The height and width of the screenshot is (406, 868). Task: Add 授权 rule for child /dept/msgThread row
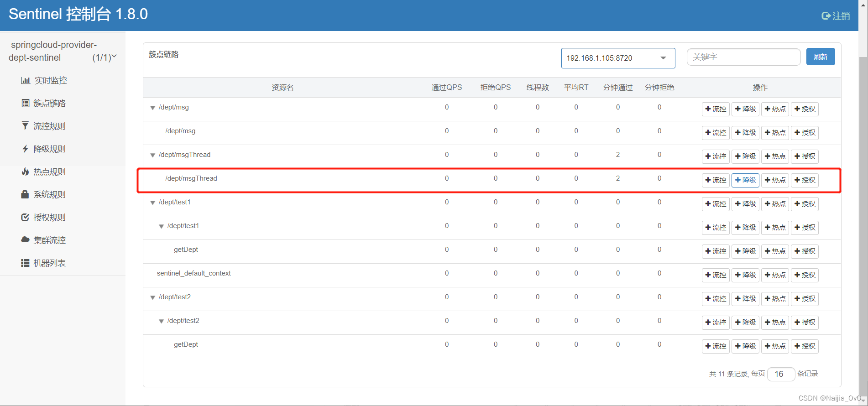[805, 180]
